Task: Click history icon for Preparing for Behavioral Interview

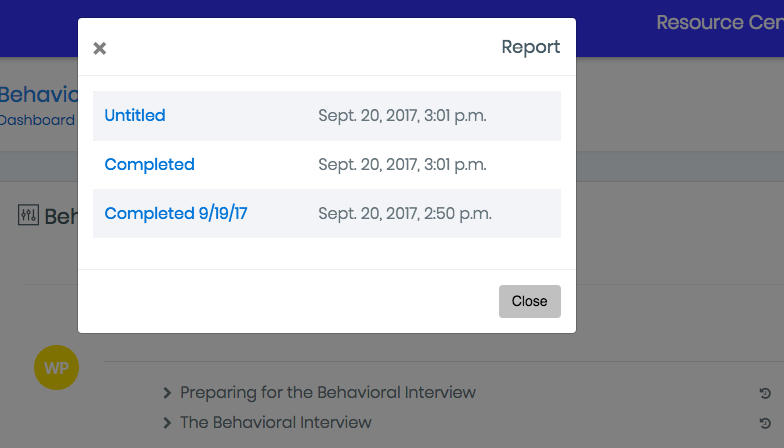Action: click(765, 394)
